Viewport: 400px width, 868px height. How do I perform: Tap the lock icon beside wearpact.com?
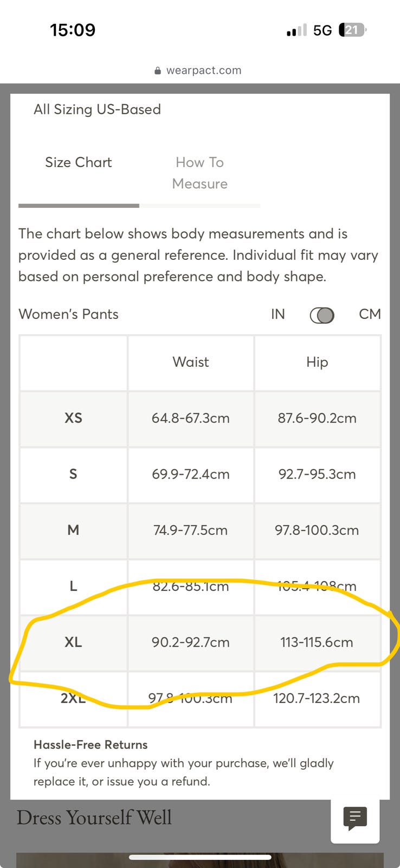(x=158, y=71)
